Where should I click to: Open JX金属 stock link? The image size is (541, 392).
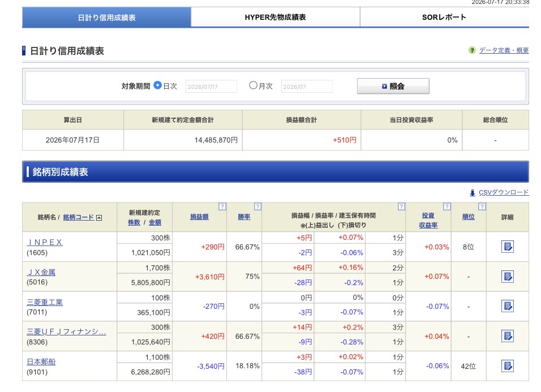coord(41,273)
